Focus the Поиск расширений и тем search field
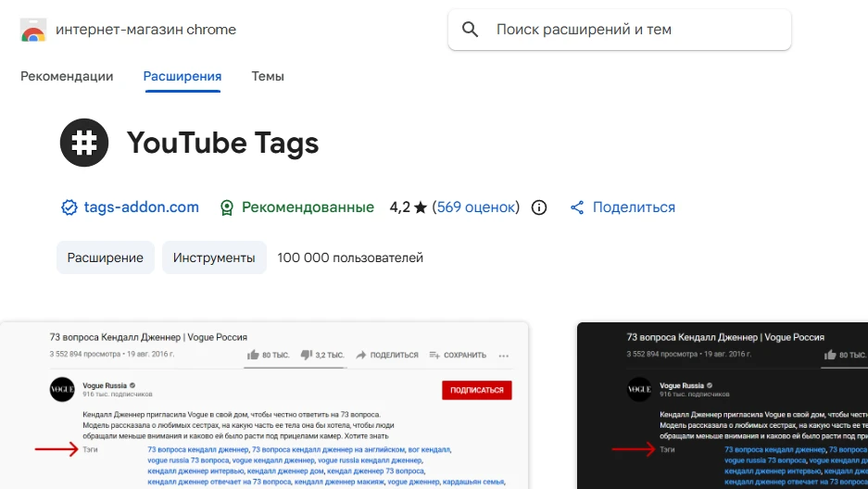 pos(620,30)
